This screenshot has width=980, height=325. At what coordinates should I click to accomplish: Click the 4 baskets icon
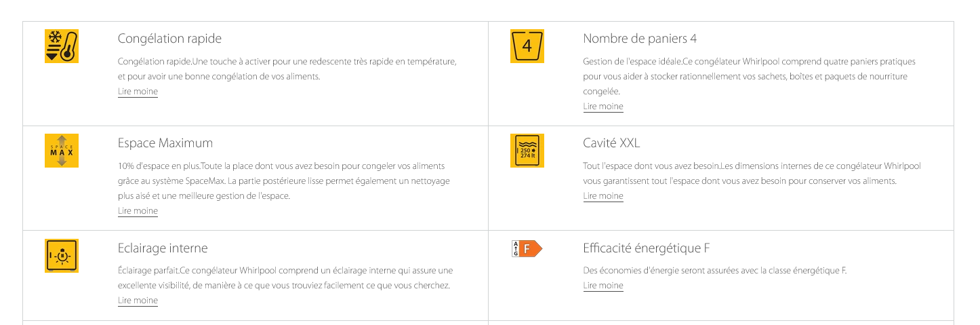pos(527,46)
